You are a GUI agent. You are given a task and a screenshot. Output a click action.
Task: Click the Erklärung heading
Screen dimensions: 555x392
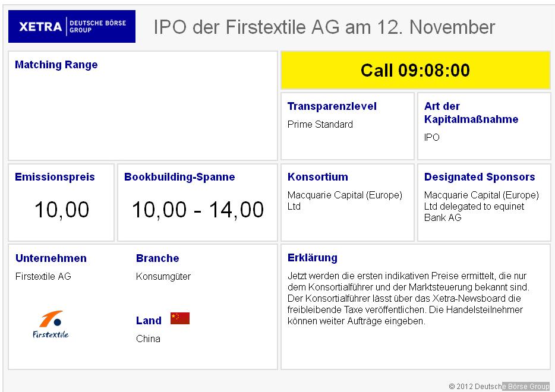[312, 258]
